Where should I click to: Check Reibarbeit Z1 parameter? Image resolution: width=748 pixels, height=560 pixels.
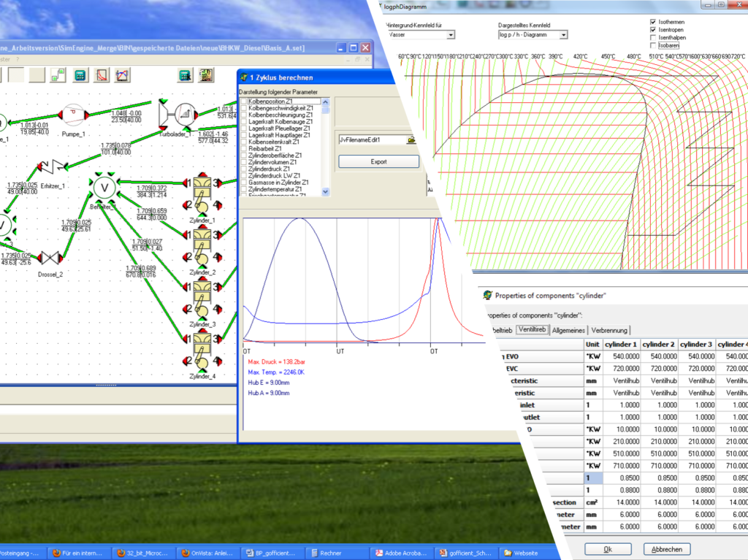point(244,149)
